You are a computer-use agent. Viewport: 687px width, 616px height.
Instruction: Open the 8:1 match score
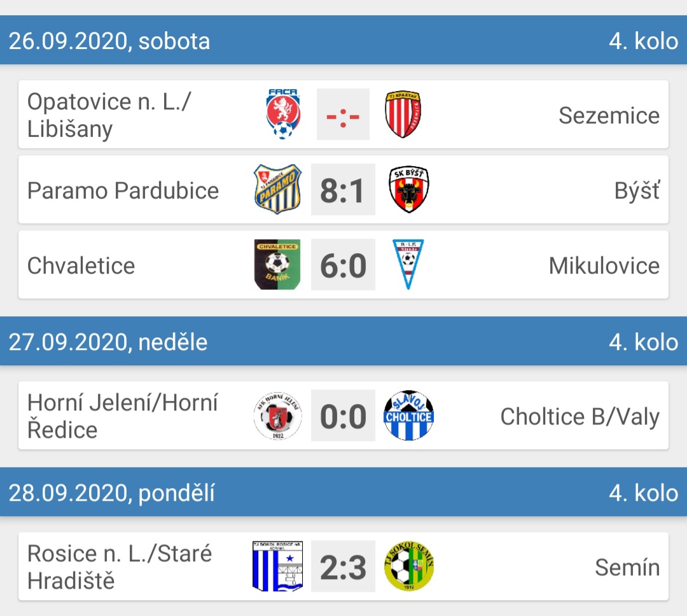[343, 190]
